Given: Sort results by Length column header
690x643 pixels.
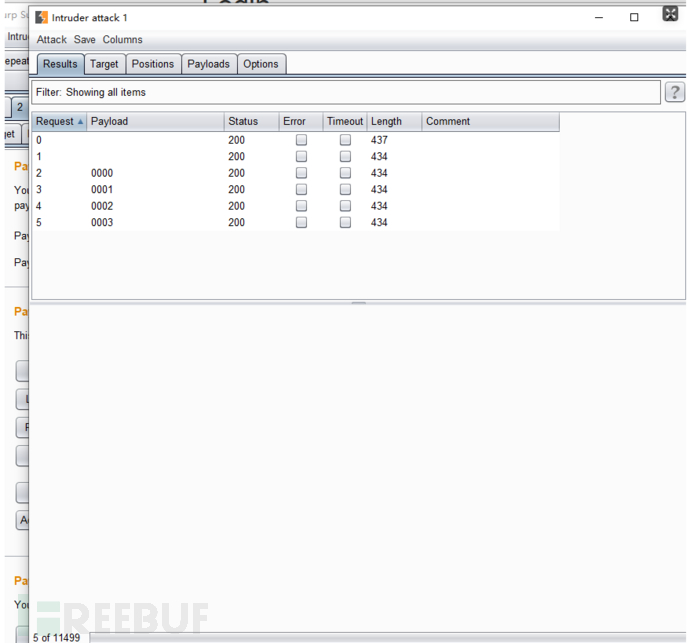Looking at the screenshot, I should point(393,122).
